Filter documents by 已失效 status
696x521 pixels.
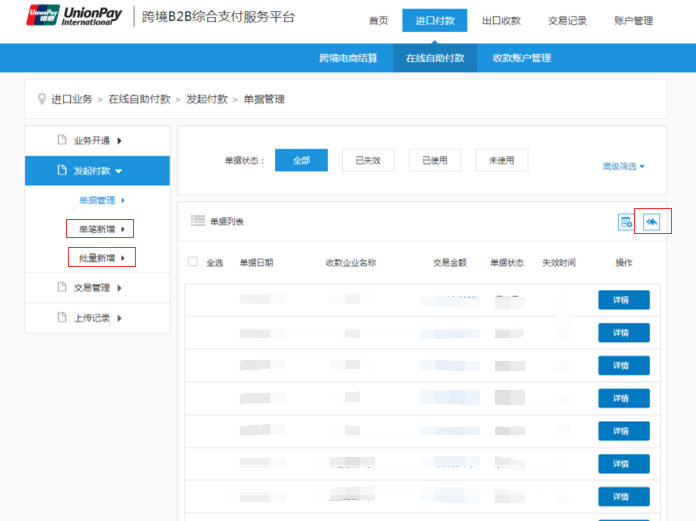pyautogui.click(x=368, y=160)
